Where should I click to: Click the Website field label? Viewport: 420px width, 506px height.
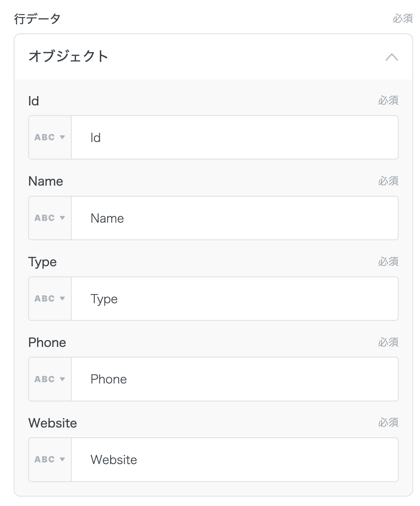52,423
